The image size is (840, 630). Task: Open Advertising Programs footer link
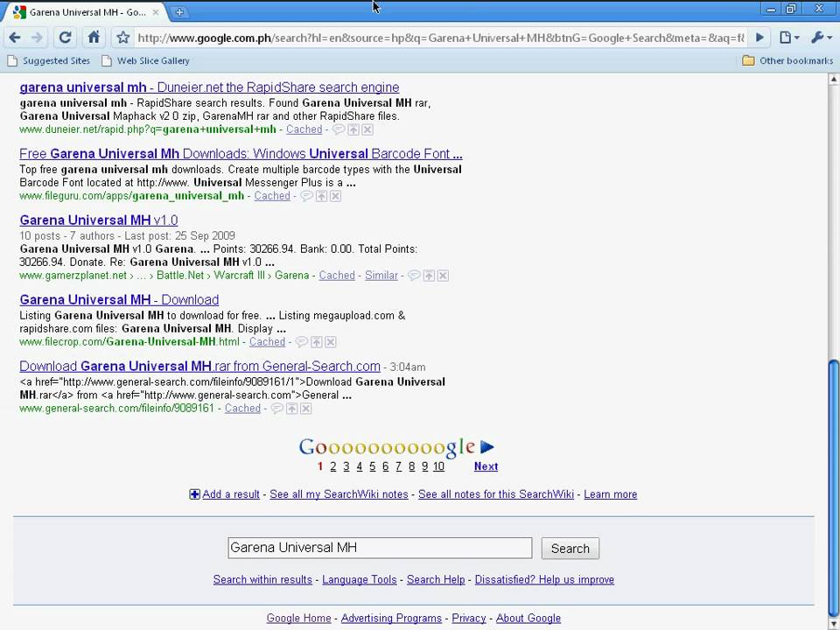tap(392, 619)
